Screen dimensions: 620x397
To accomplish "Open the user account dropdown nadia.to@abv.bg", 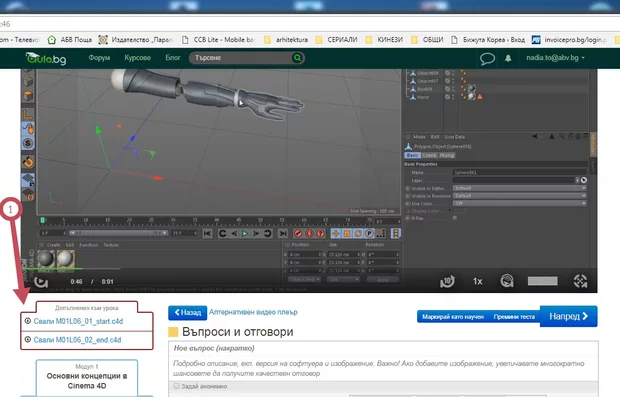I will click(555, 58).
